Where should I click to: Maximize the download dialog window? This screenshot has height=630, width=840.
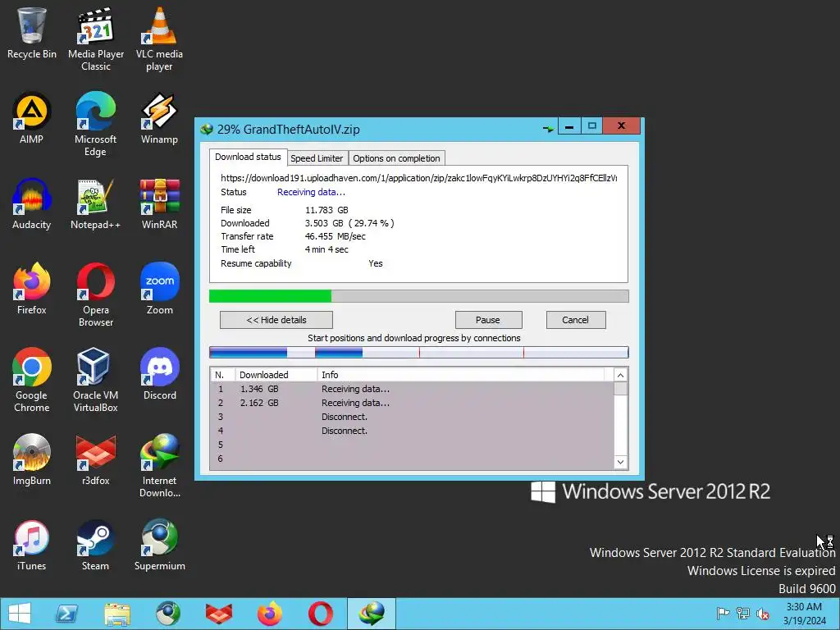(x=592, y=126)
